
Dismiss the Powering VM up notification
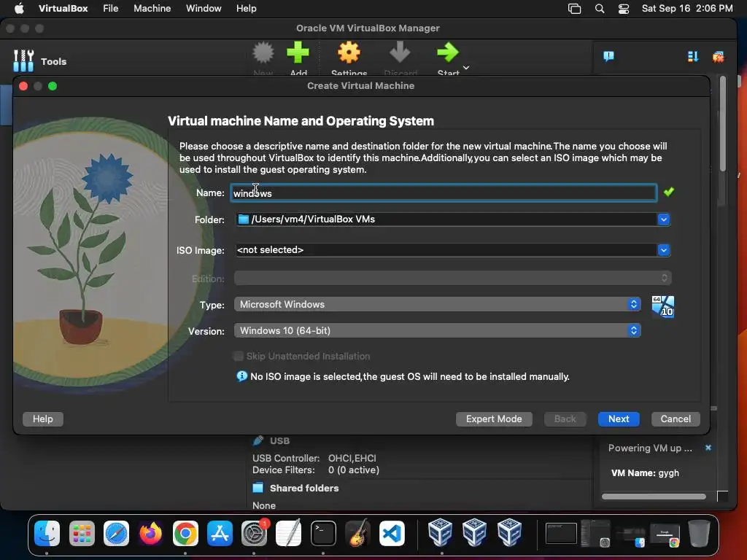coord(708,448)
